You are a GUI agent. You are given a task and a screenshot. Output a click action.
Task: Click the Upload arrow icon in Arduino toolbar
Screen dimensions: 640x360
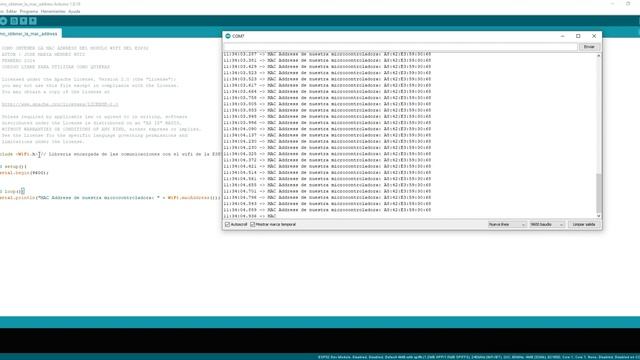tap(3, 21)
